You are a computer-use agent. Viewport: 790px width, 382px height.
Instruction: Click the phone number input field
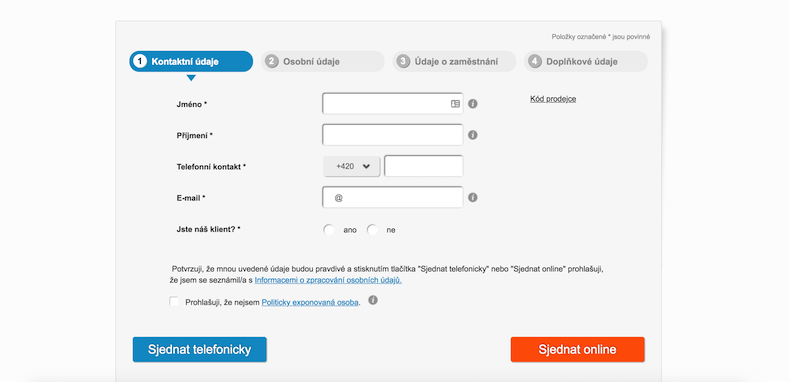pos(424,166)
